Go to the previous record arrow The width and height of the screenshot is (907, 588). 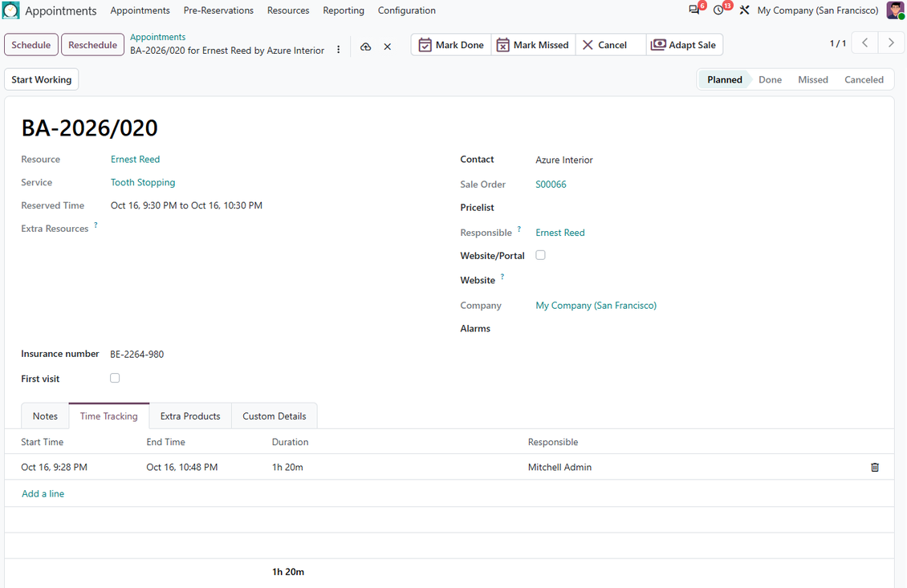point(865,43)
